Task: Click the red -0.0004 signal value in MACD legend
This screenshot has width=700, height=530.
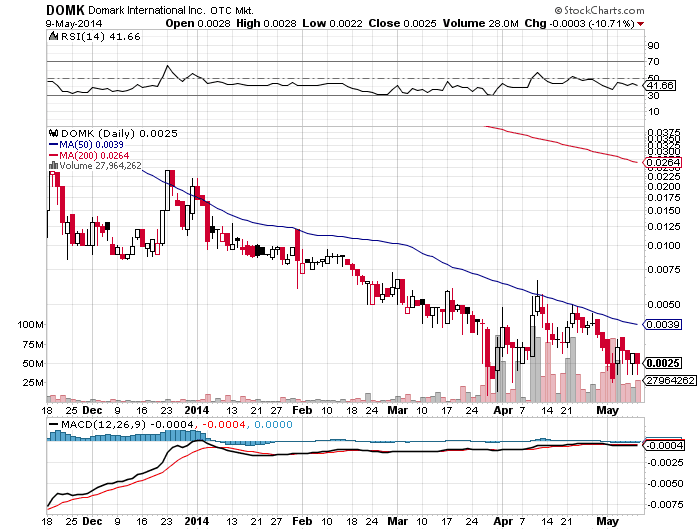Action: [224, 424]
